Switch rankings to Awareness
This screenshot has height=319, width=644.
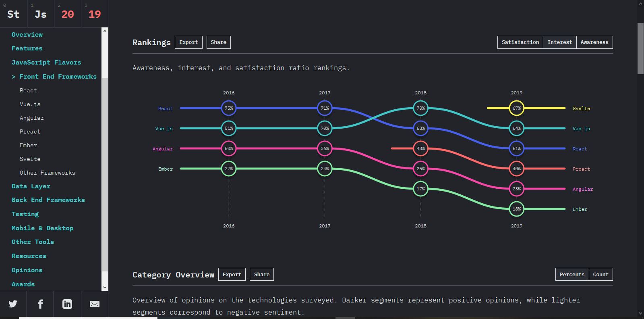pyautogui.click(x=594, y=42)
